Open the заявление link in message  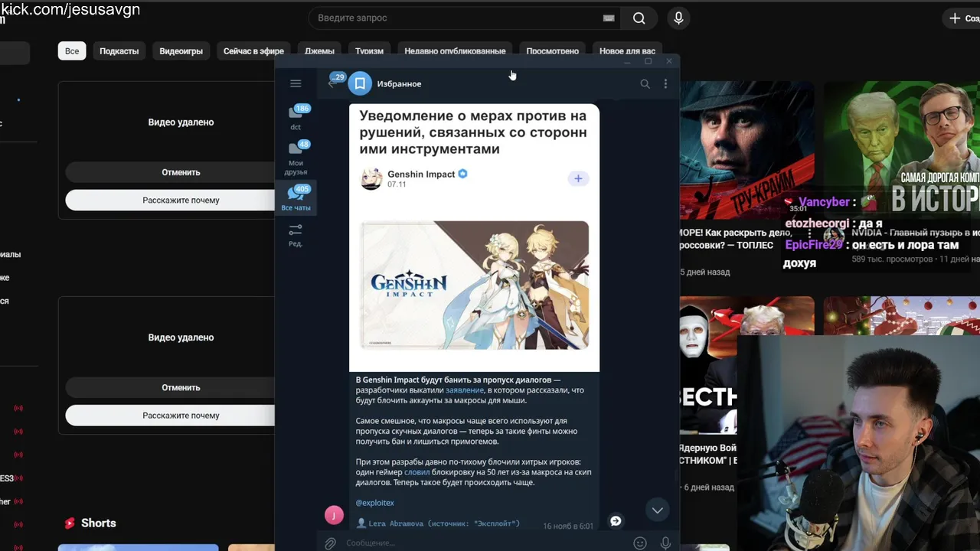[x=465, y=390]
